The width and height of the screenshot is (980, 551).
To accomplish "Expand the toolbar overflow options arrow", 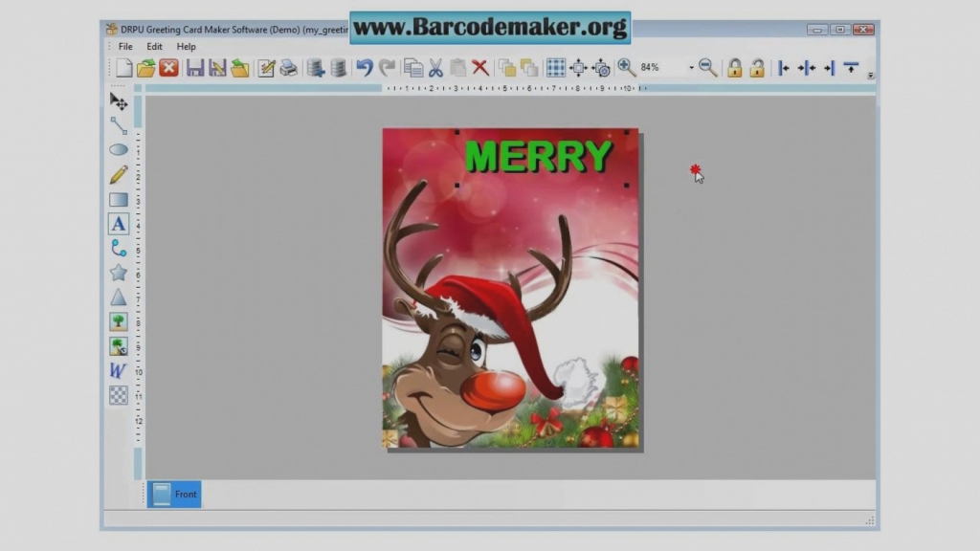I will [x=870, y=75].
